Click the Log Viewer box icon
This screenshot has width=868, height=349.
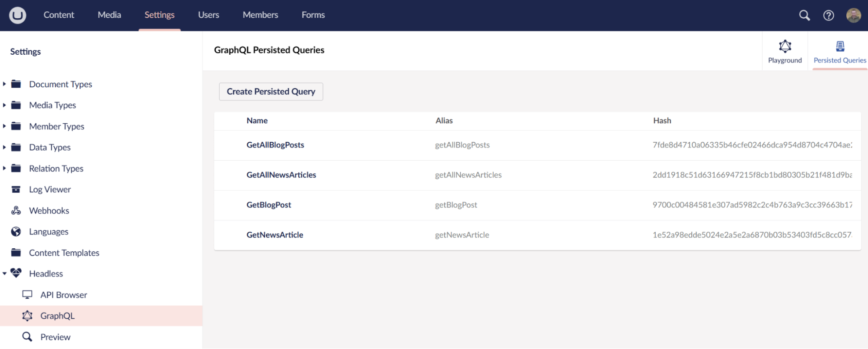click(x=16, y=189)
